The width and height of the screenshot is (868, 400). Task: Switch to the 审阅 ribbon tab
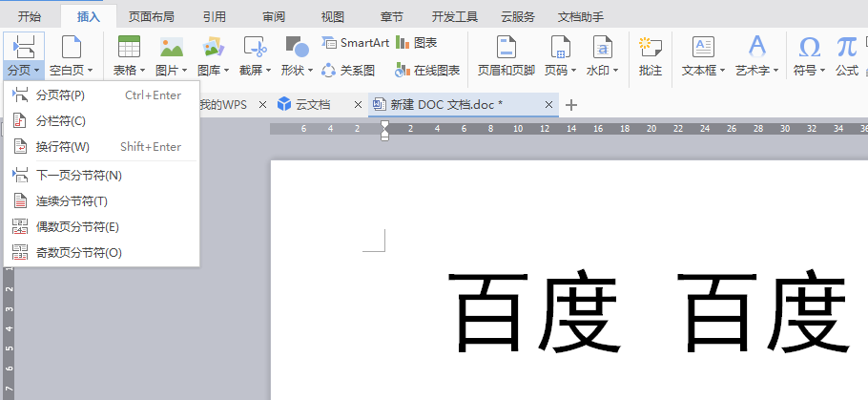point(274,16)
